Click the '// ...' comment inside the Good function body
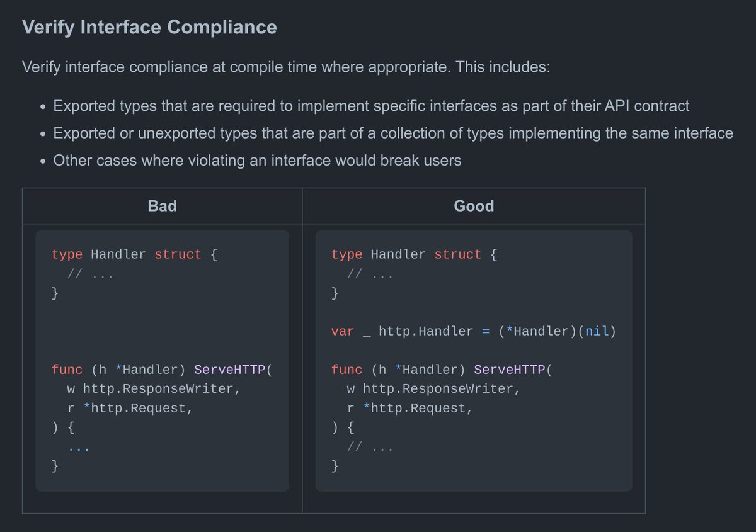756x532 pixels. click(x=370, y=448)
